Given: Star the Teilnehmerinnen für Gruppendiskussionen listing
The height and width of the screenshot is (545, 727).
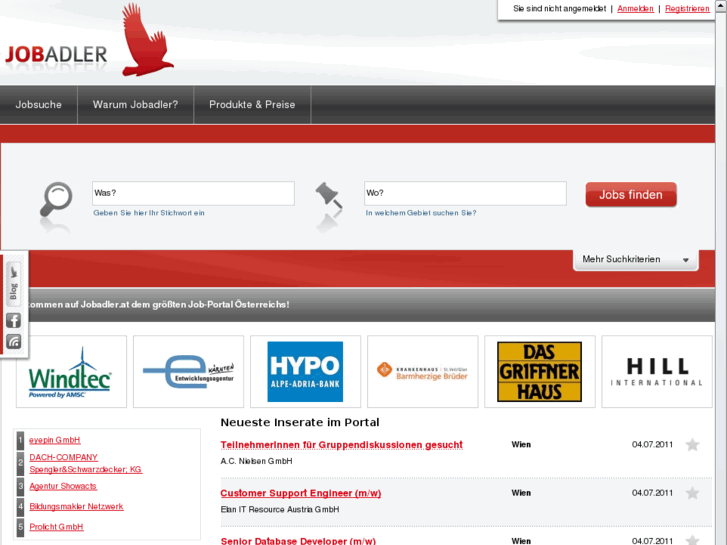Looking at the screenshot, I should [692, 445].
